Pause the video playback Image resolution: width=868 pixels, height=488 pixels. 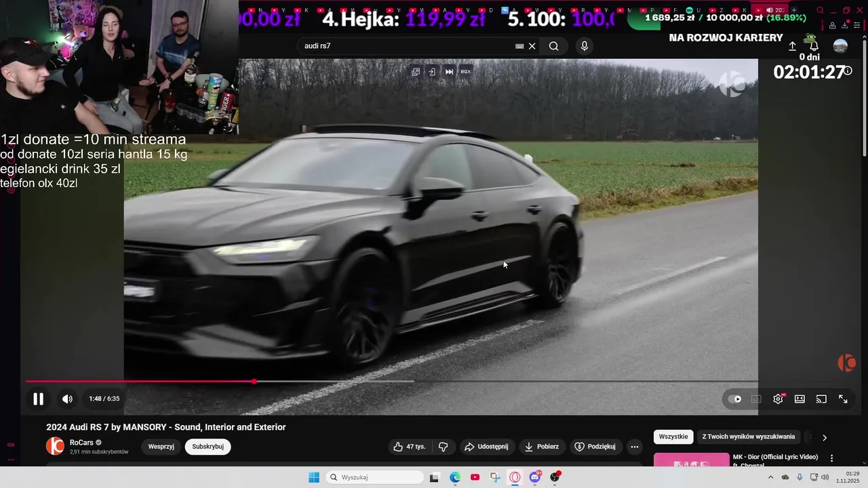39,399
